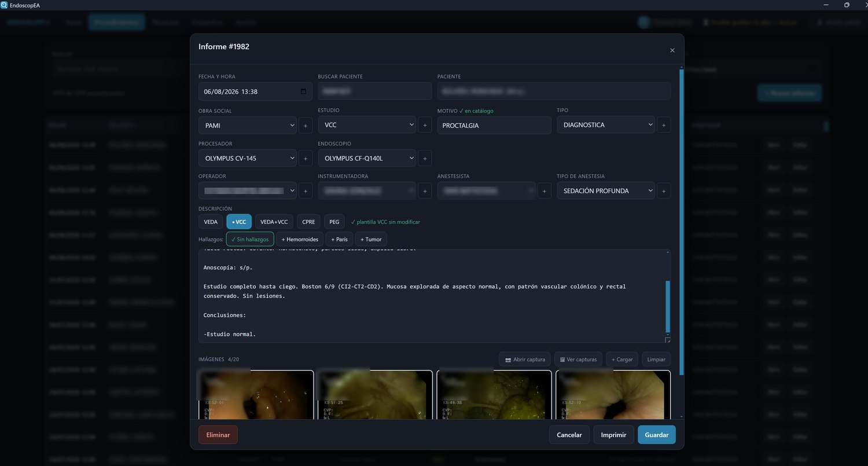Open second endoscopy thumbnail stamped 13:51:25
The width and height of the screenshot is (868, 466).
point(375,395)
